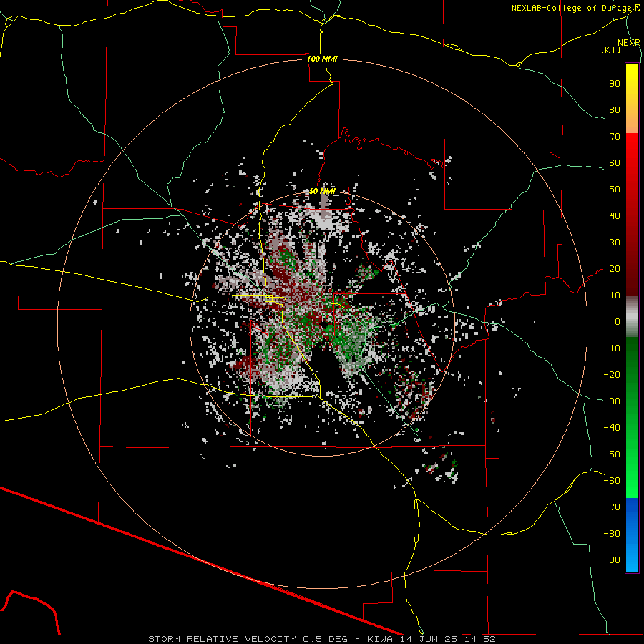This screenshot has height=644, width=644.
Task: Click the 0.5 DEG elevation text
Action: pyautogui.click(x=326, y=639)
